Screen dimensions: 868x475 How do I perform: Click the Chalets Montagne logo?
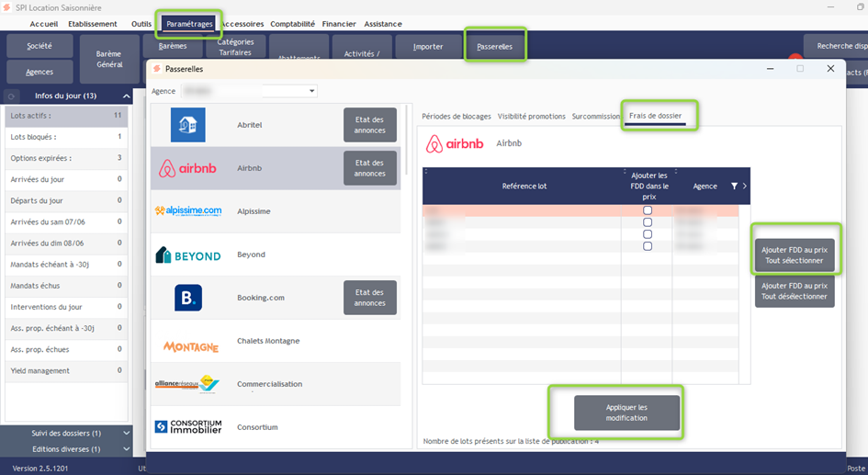click(x=190, y=345)
